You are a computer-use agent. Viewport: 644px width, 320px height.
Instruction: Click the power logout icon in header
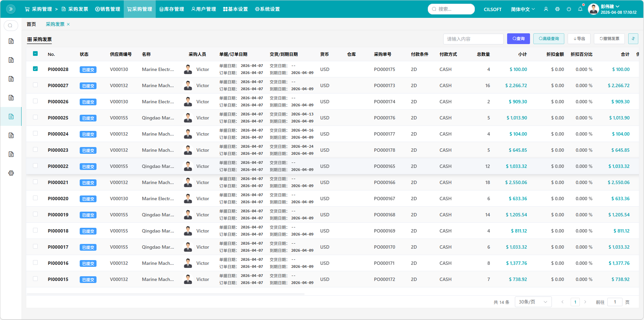(569, 9)
